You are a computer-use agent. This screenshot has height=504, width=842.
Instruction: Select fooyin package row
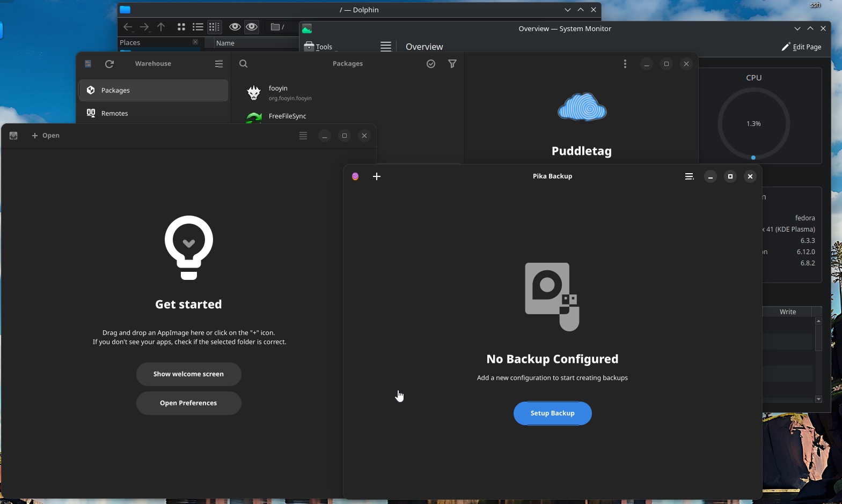[x=348, y=93]
